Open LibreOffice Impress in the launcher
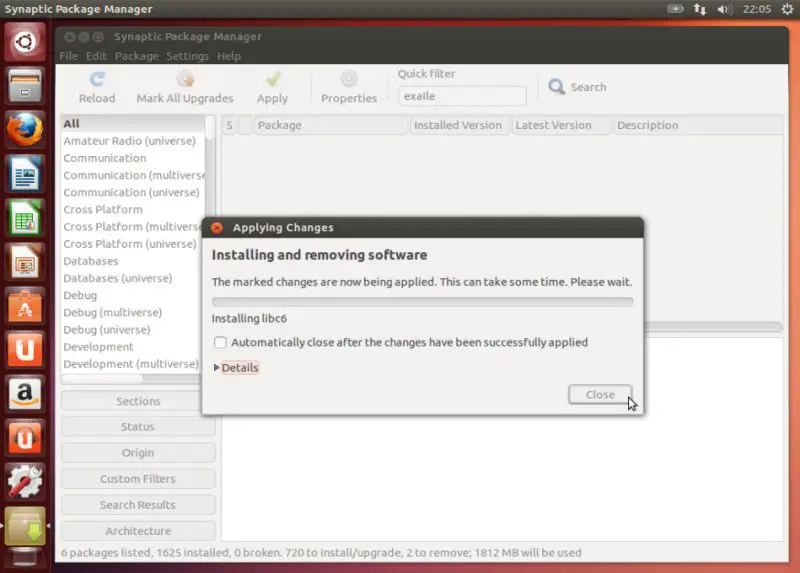The width and height of the screenshot is (800, 573). [24, 262]
